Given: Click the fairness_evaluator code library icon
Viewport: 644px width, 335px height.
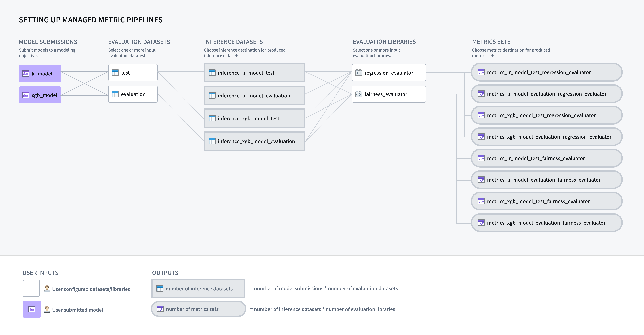Looking at the screenshot, I should [359, 94].
